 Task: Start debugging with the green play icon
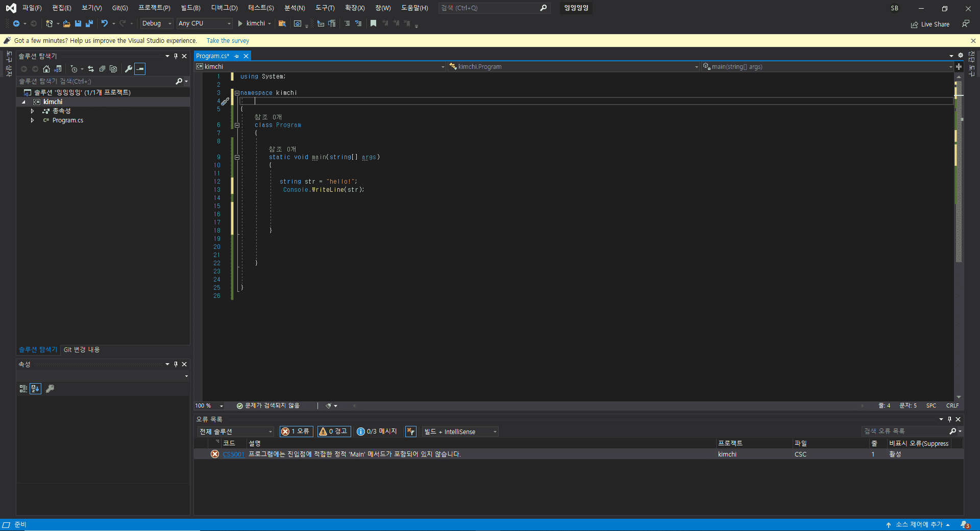(x=240, y=23)
